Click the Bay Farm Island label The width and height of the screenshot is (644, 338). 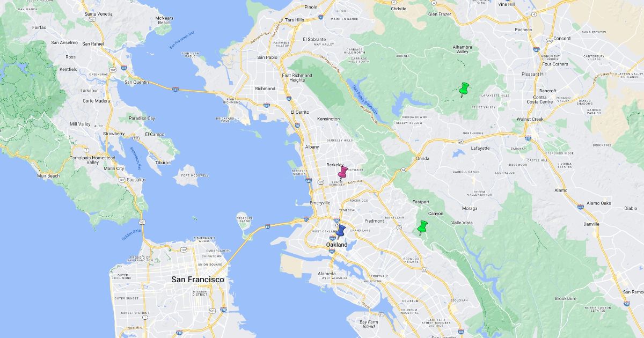coord(369,324)
